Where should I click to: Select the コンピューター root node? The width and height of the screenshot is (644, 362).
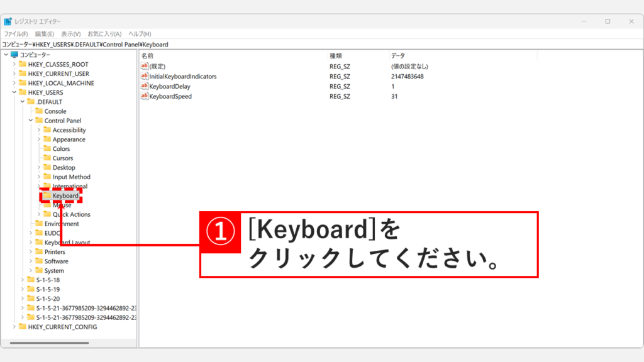coord(35,55)
